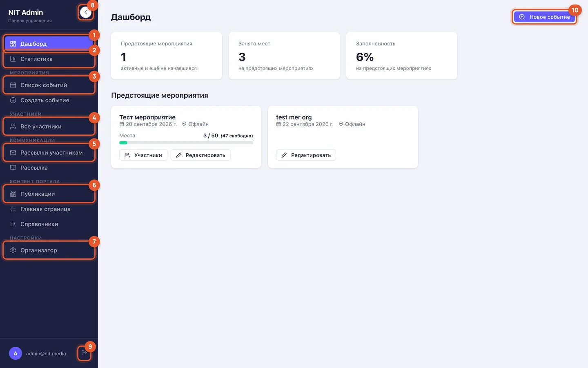588x368 pixels.
Task: Open the Статистика menu item
Action: coord(49,59)
